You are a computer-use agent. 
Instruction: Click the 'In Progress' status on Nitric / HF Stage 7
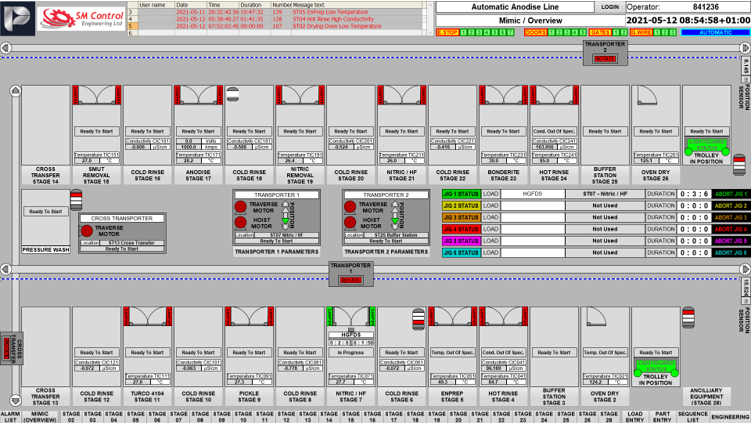351,352
